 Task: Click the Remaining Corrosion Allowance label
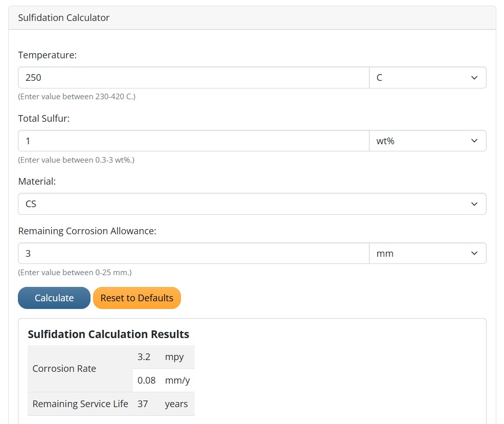tap(87, 231)
